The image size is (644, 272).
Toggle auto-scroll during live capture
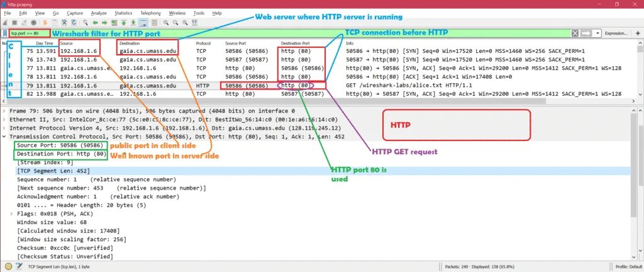click(144, 23)
